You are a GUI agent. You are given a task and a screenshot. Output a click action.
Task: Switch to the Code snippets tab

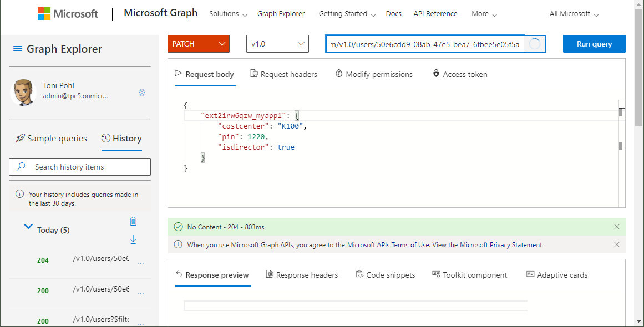[x=385, y=275]
